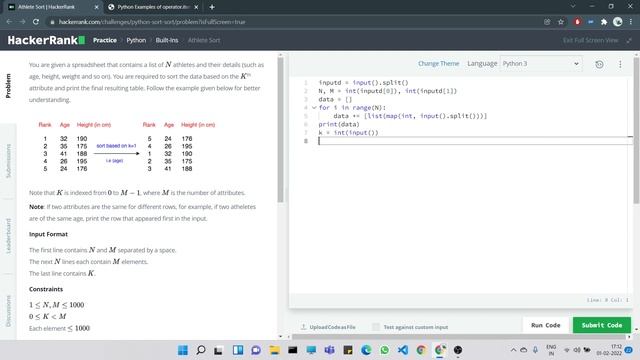Click the Input Format heading text
Viewport: 640px width, 360px height.
click(x=48, y=234)
